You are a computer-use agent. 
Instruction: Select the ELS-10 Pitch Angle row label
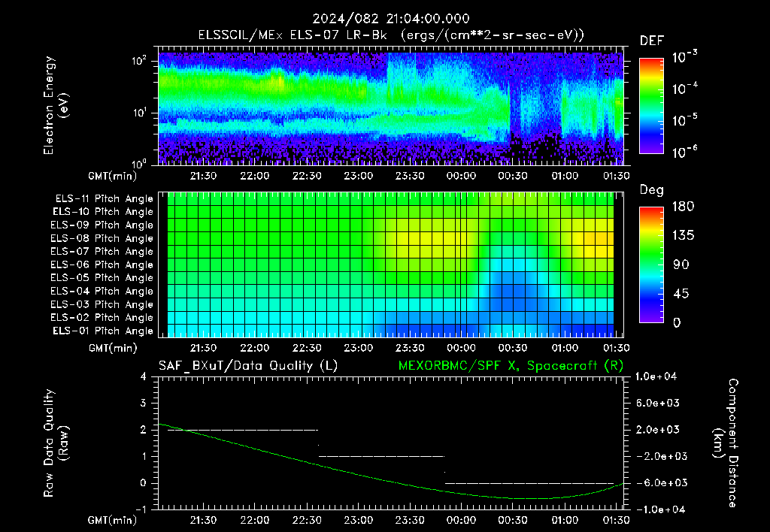tap(103, 212)
